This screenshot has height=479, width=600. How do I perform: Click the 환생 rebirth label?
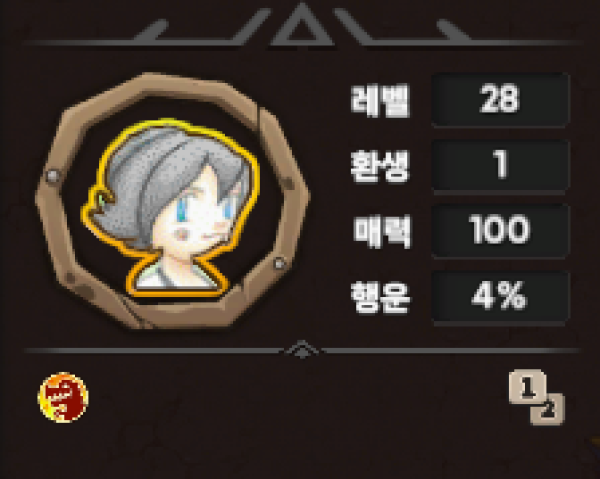380,166
